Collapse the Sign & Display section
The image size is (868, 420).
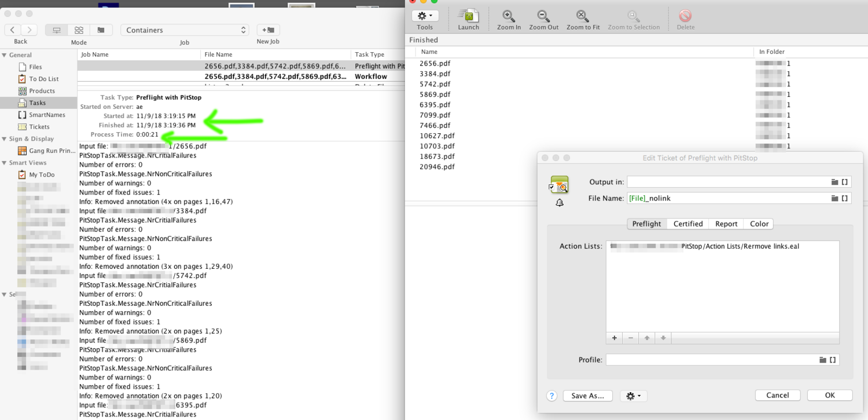coord(4,139)
